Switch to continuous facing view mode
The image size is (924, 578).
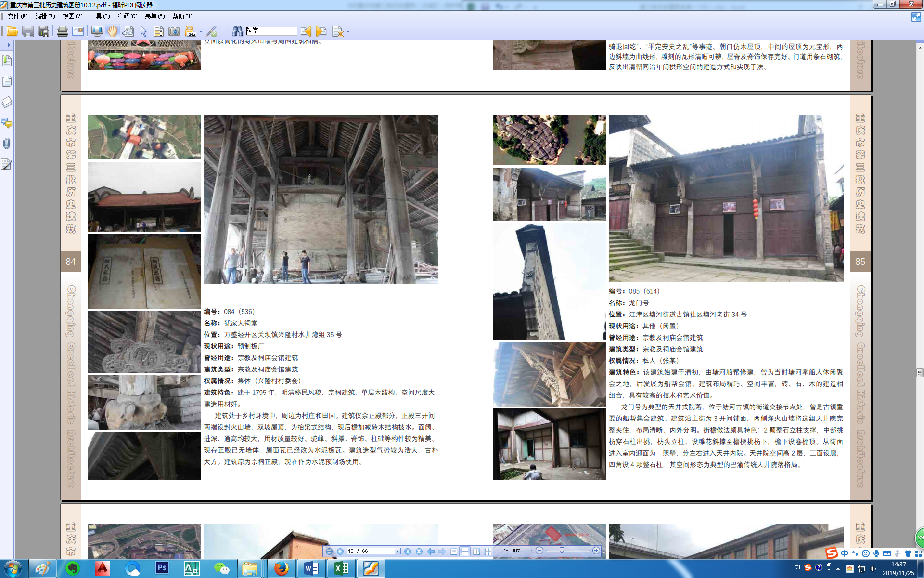488,551
